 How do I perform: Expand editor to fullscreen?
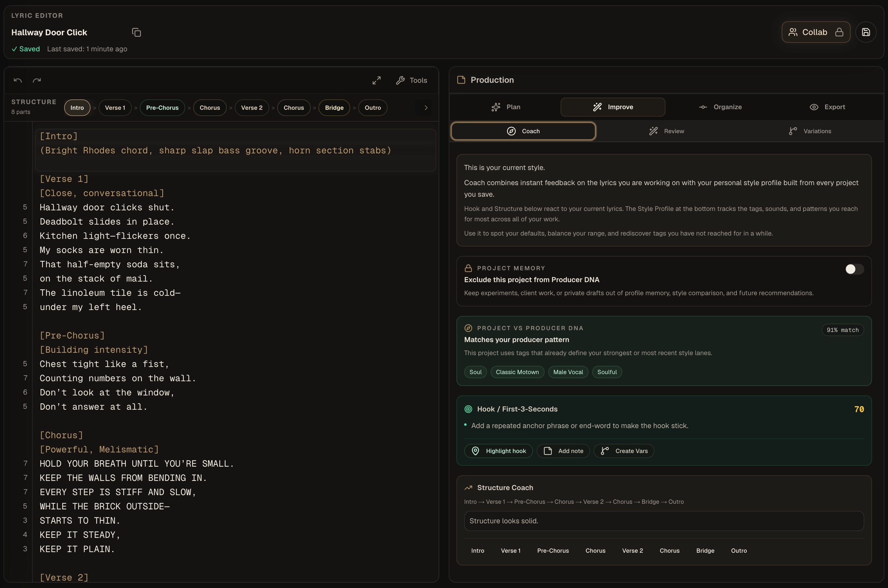click(x=377, y=80)
